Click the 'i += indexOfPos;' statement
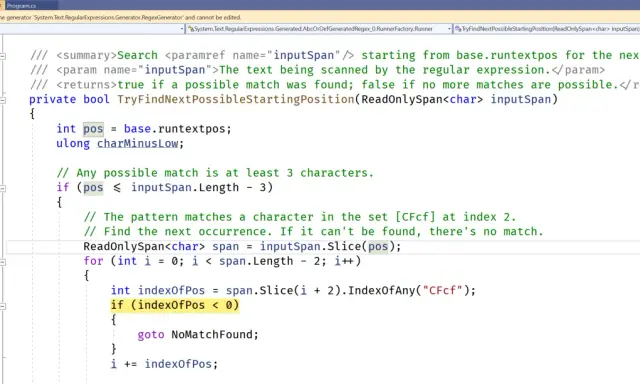Image resolution: width=640 pixels, height=384 pixels. pos(164,364)
